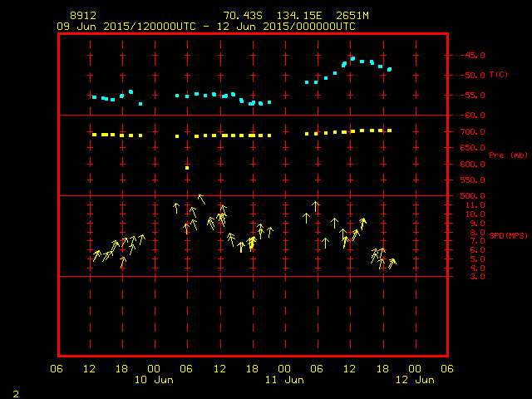This screenshot has width=532, height=399.
Task: Click the 00 hour label above 11 Jun
Action: click(284, 369)
